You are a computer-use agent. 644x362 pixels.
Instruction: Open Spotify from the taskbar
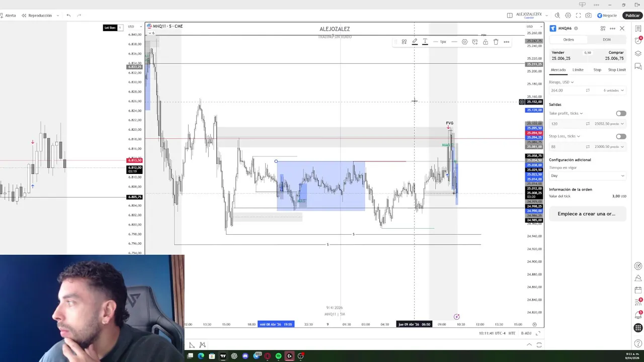click(278, 356)
